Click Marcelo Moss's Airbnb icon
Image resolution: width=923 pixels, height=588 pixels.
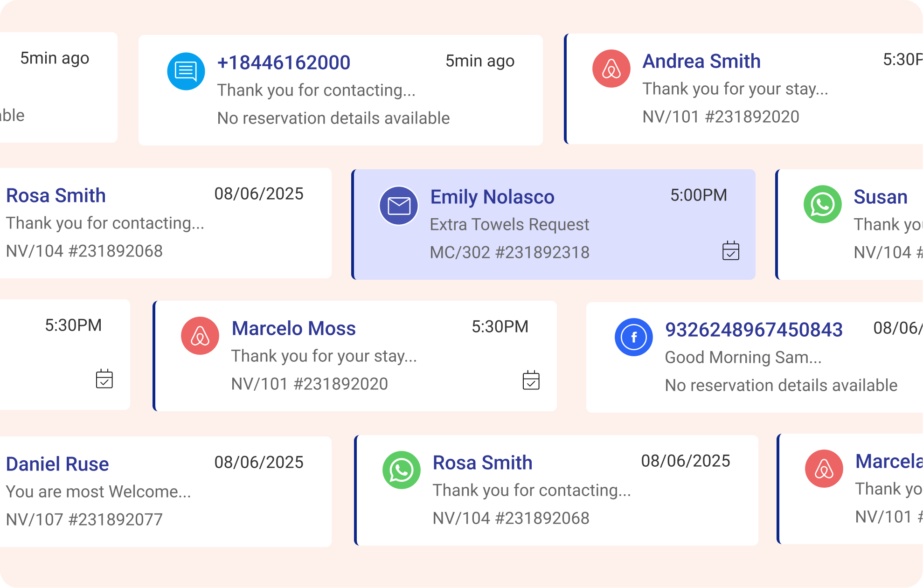pyautogui.click(x=200, y=336)
